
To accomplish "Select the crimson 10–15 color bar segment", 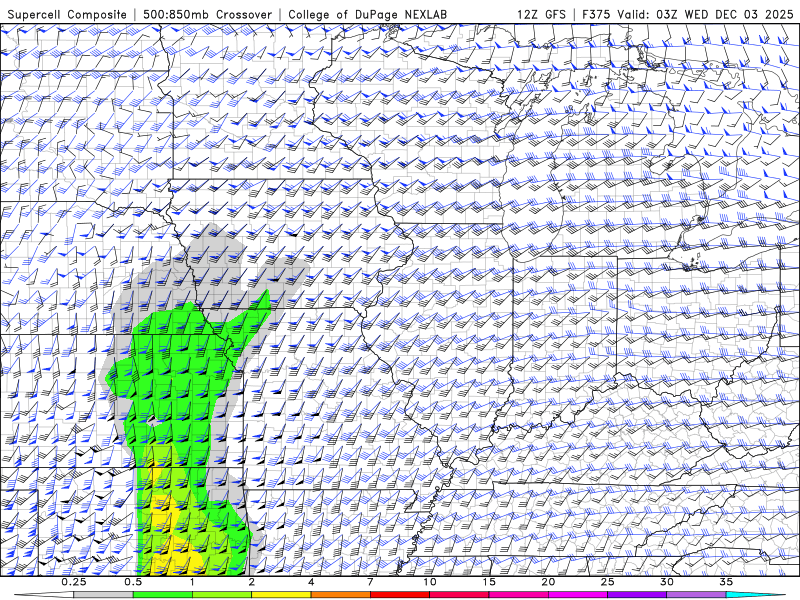I will (459, 595).
